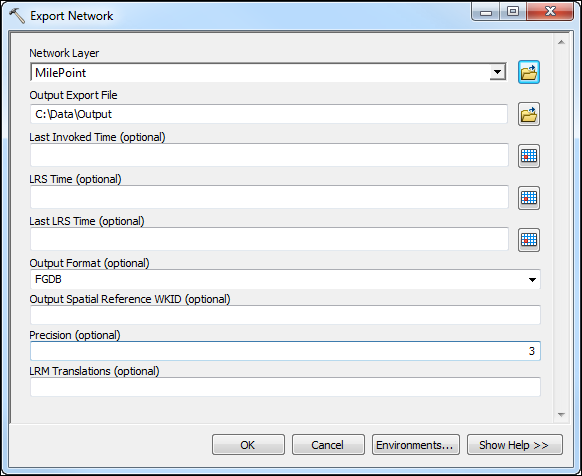The width and height of the screenshot is (582, 476).
Task: Dismiss dialog with Cancel button
Action: [328, 445]
